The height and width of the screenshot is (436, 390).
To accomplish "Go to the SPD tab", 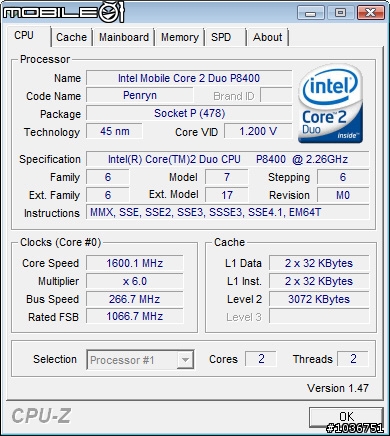I will pos(226,37).
